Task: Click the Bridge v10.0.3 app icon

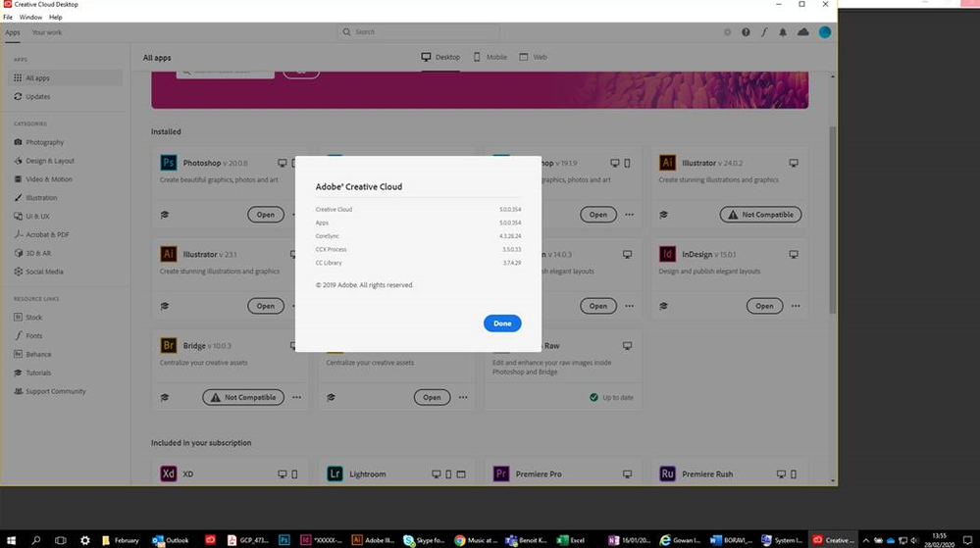Action: tap(168, 345)
